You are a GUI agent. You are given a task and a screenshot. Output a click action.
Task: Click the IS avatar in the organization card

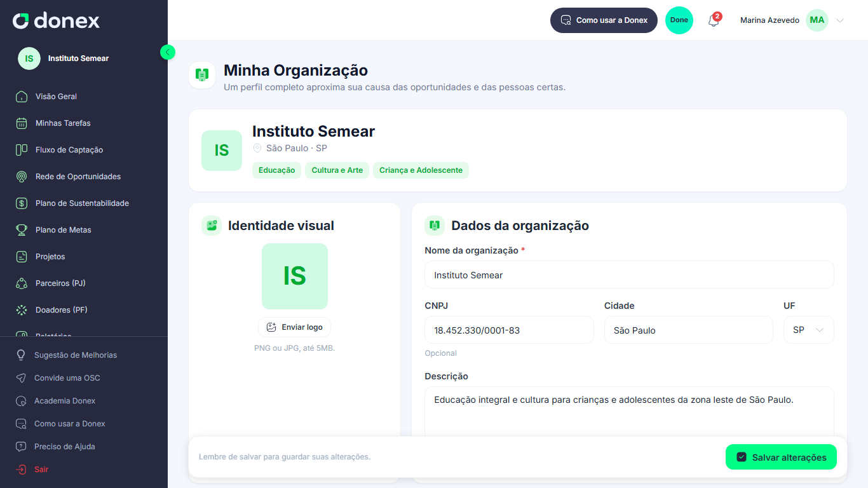(x=222, y=151)
